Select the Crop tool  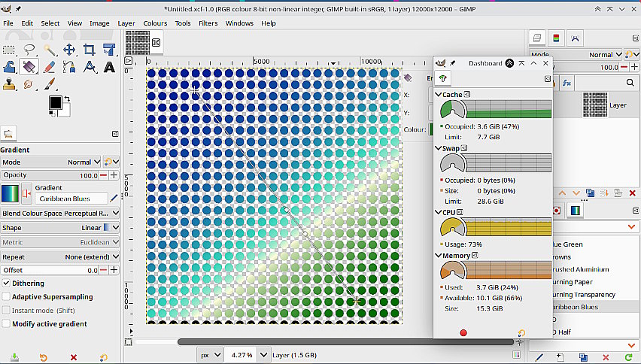(90, 50)
